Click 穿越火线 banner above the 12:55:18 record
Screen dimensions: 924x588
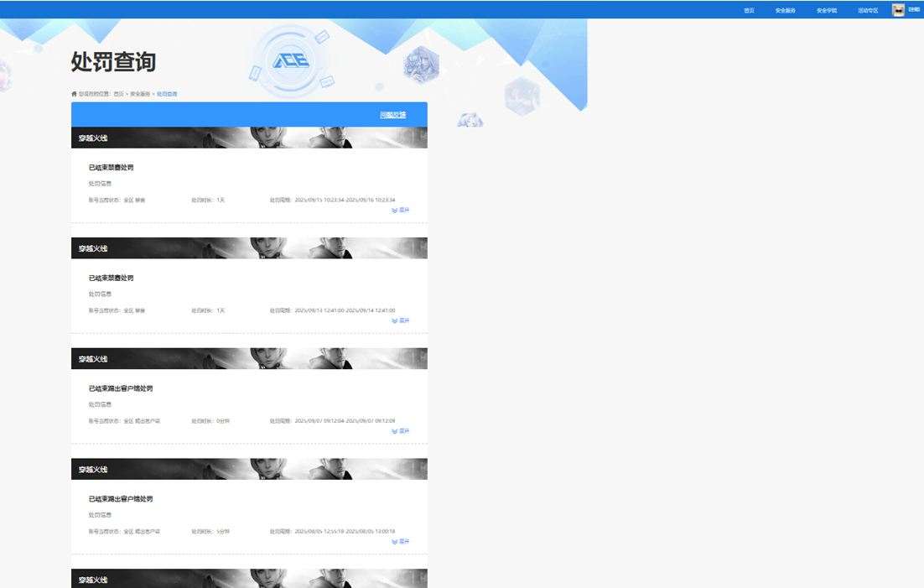249,469
